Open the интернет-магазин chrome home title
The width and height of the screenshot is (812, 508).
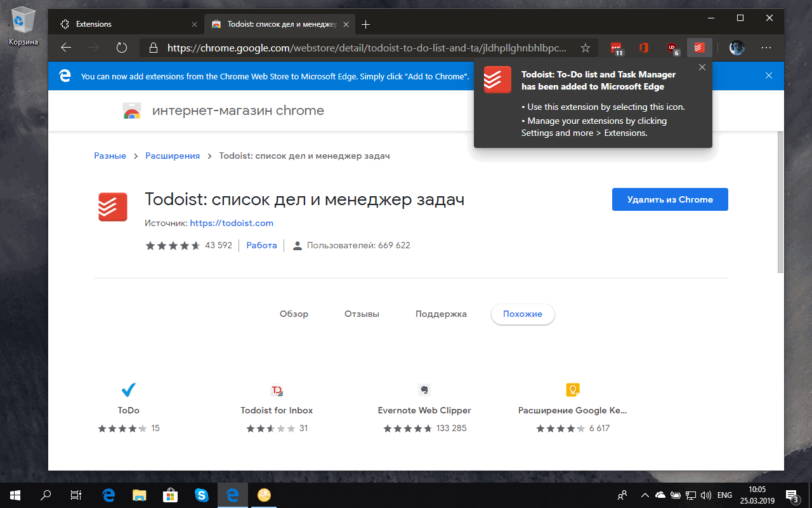pyautogui.click(x=238, y=110)
